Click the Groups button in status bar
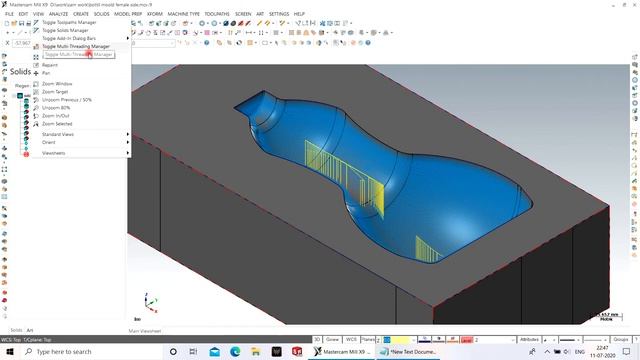Viewport: 640px width, 360px height. coord(620,340)
